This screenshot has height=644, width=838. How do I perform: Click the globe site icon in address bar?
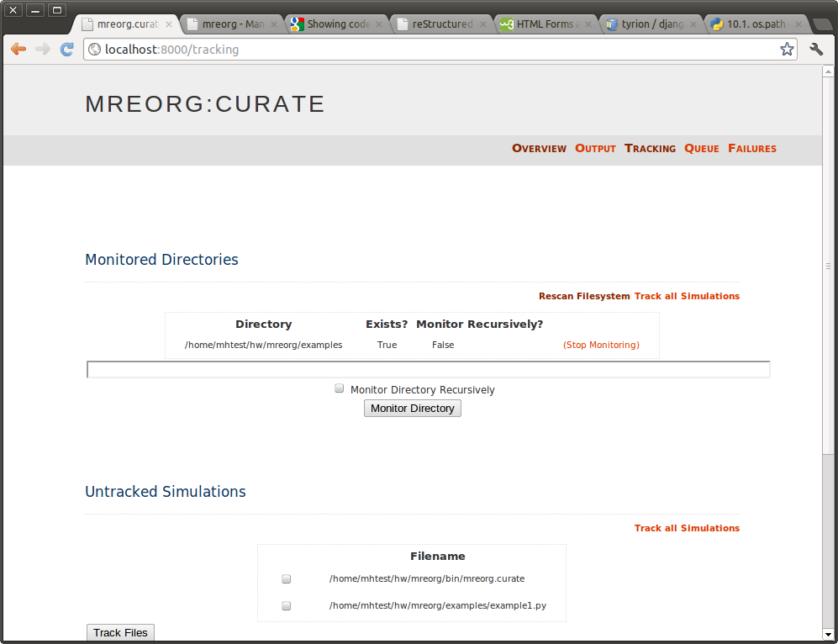(x=95, y=49)
